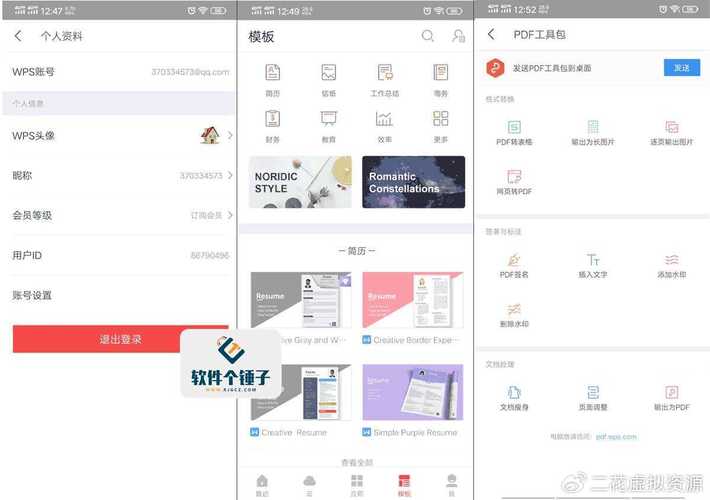Expand the 会员等级 row chevron
Image resolution: width=710 pixels, height=500 pixels.
[230, 215]
